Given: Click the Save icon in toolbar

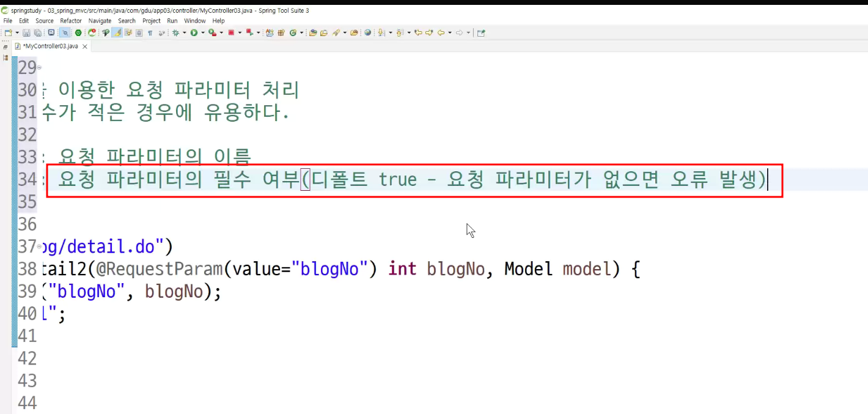Looking at the screenshot, I should [26, 33].
